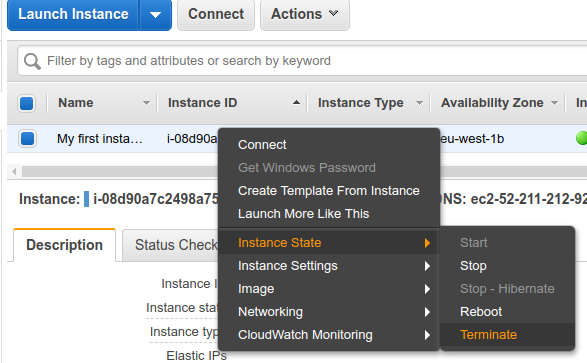Open Networking submenu arrow
Screen dimensions: 587x363
[x=427, y=312]
